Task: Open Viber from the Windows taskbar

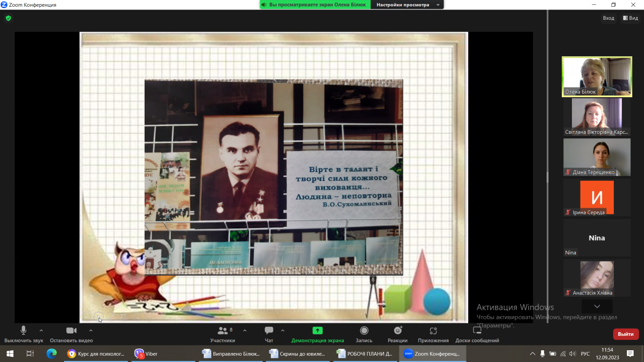Action: pos(146,354)
